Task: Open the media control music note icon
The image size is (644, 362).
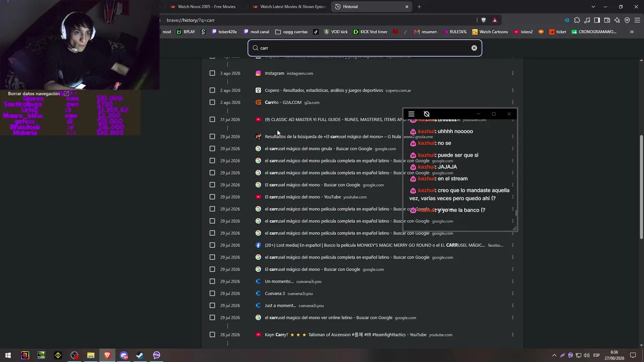Action: (x=587, y=20)
